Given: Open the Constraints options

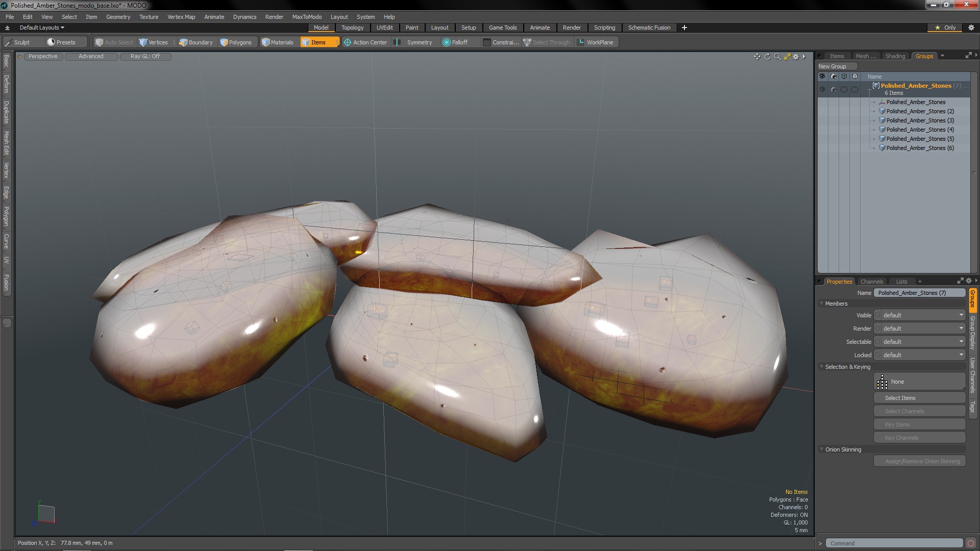Looking at the screenshot, I should click(x=501, y=42).
